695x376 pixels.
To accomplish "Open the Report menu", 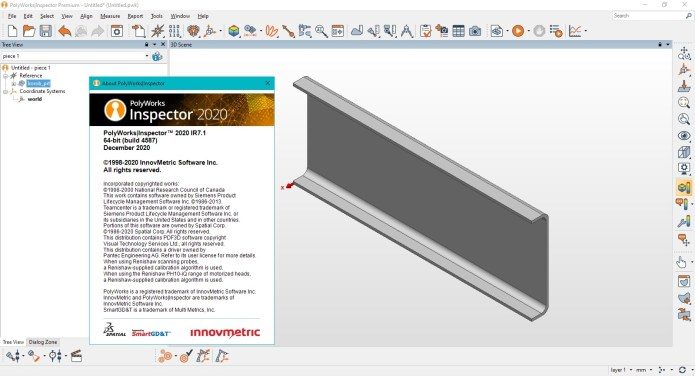I will click(135, 16).
